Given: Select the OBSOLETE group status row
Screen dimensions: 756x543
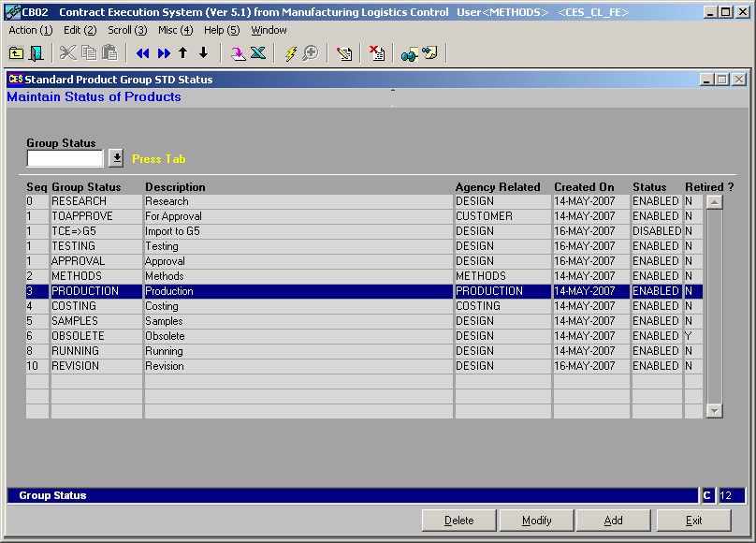Looking at the screenshot, I should pos(79,336).
